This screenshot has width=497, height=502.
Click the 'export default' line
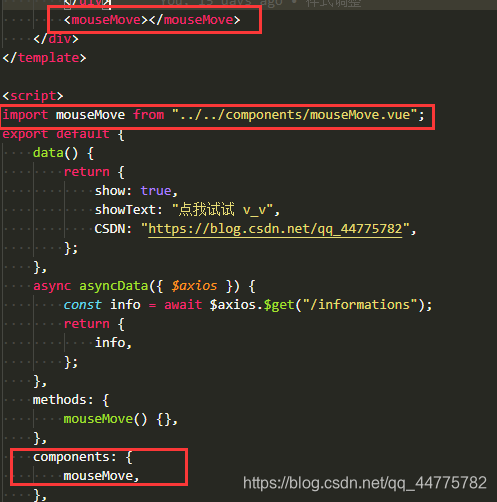point(63,134)
